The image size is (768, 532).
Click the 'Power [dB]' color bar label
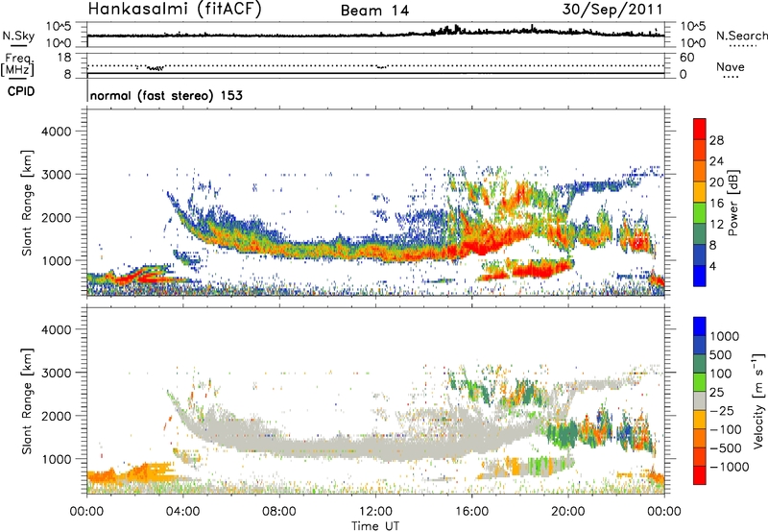(732, 203)
